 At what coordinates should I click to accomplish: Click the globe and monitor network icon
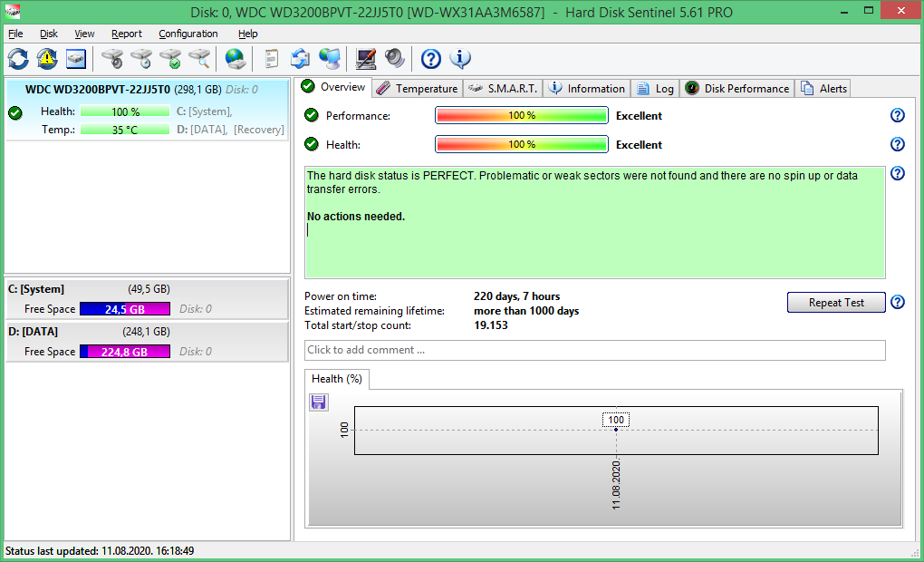(x=330, y=59)
